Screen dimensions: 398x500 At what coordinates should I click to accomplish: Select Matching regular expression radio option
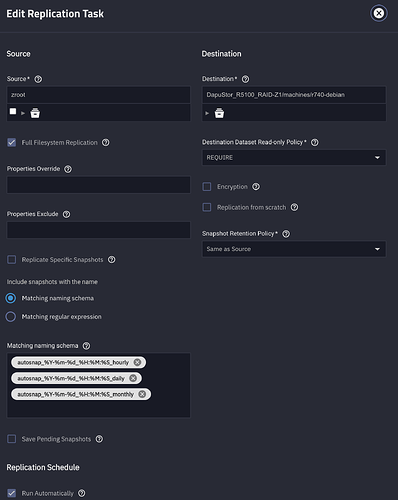pyautogui.click(x=11, y=317)
